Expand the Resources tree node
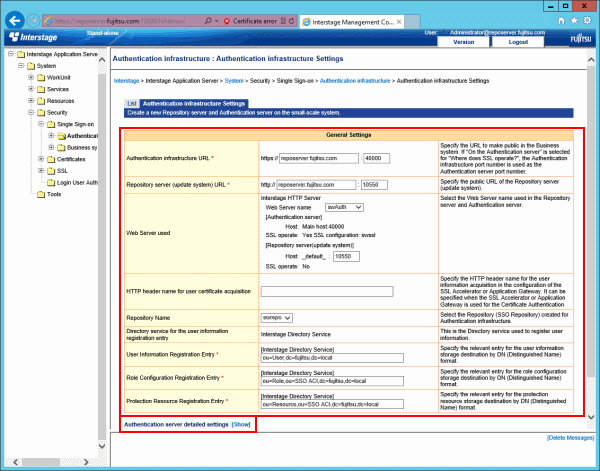Viewport: 600px width, 471px height. pos(31,101)
